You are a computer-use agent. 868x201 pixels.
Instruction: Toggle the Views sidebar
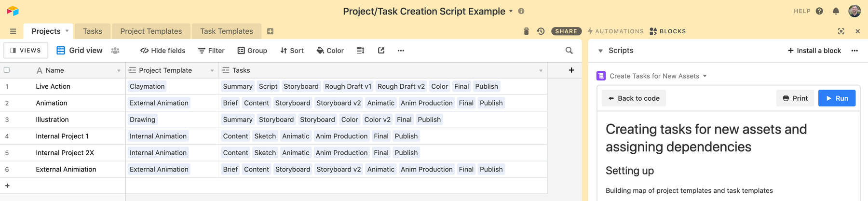coord(26,50)
